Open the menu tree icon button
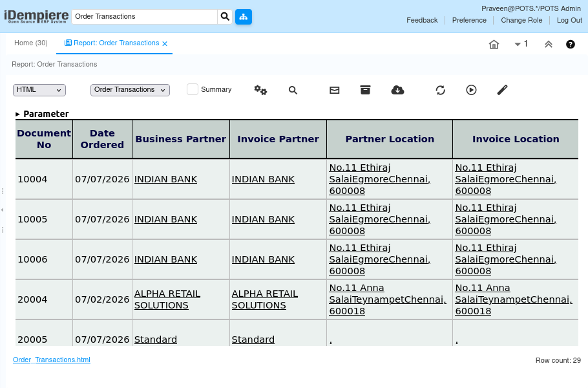The height and width of the screenshot is (388, 588). pos(244,17)
